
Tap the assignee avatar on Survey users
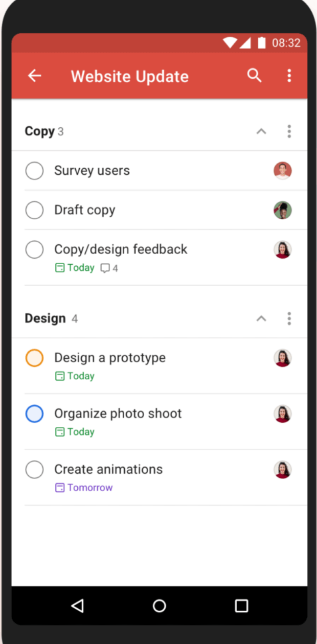pos(283,170)
